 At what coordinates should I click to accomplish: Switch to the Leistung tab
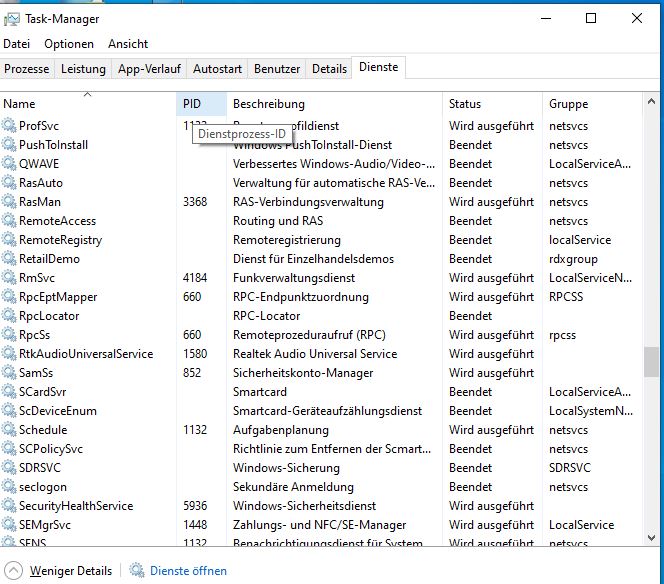(x=83, y=69)
